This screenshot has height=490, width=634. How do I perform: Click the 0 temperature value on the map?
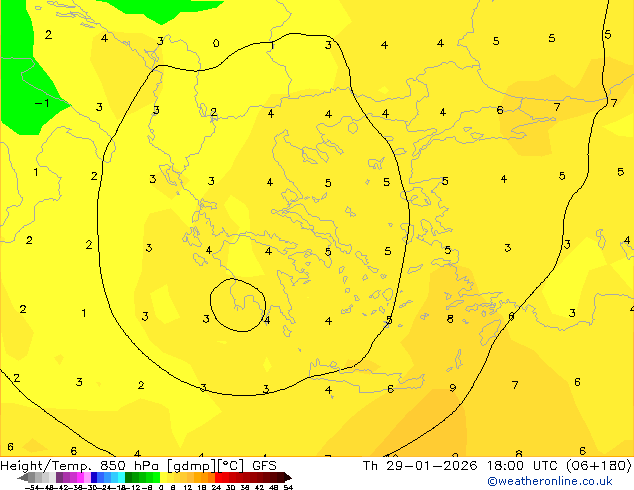pyautogui.click(x=216, y=43)
